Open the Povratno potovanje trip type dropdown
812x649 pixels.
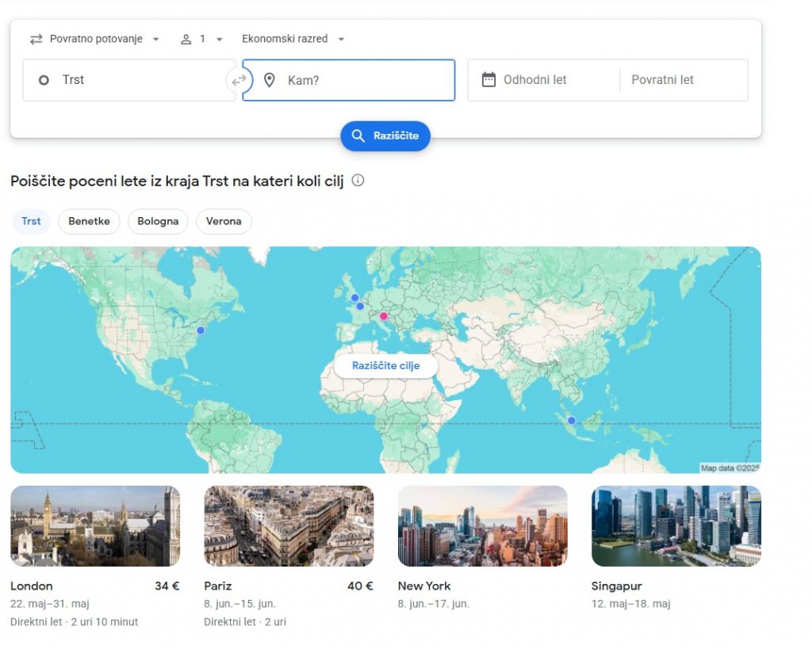(95, 39)
